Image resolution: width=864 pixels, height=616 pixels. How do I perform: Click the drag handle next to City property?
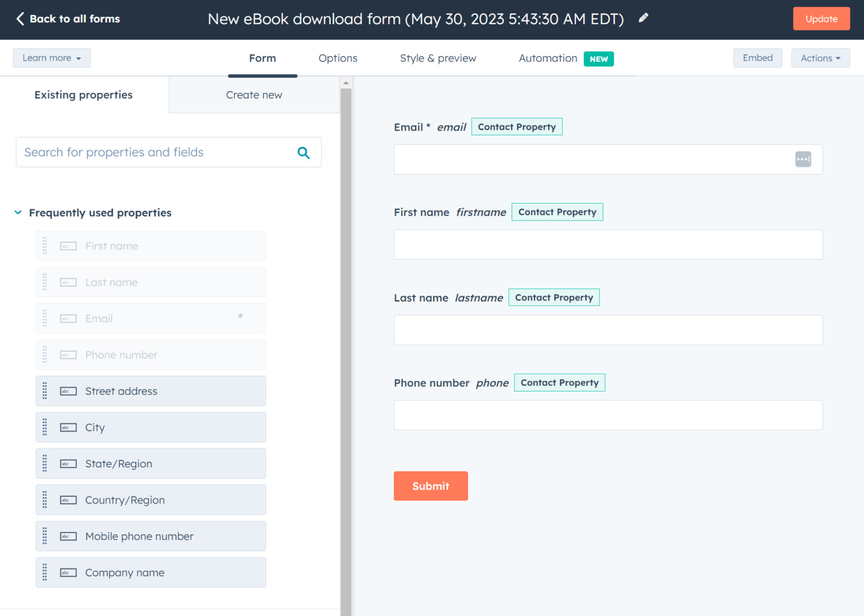(x=44, y=427)
